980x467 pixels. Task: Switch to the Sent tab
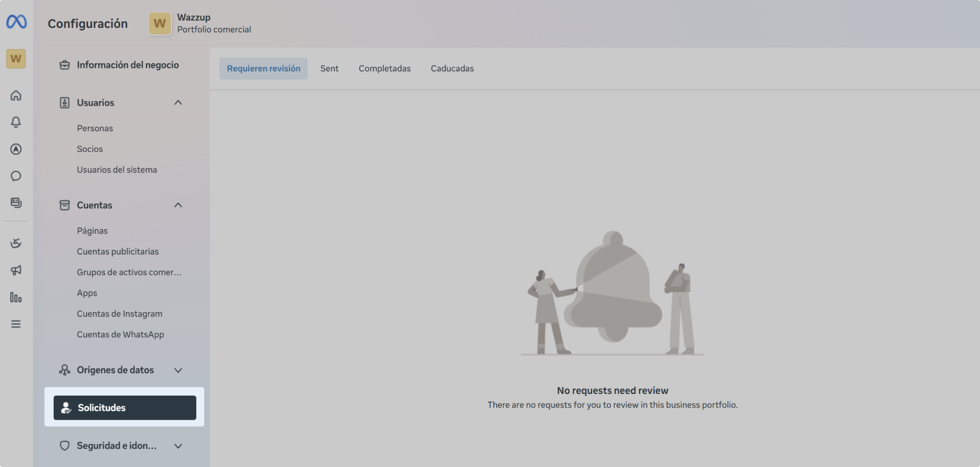coord(329,69)
